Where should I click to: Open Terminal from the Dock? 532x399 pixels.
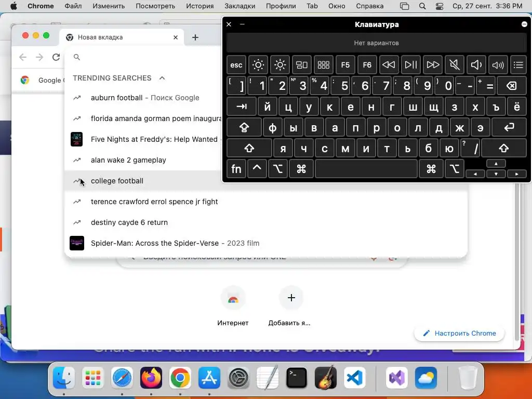pyautogui.click(x=297, y=378)
